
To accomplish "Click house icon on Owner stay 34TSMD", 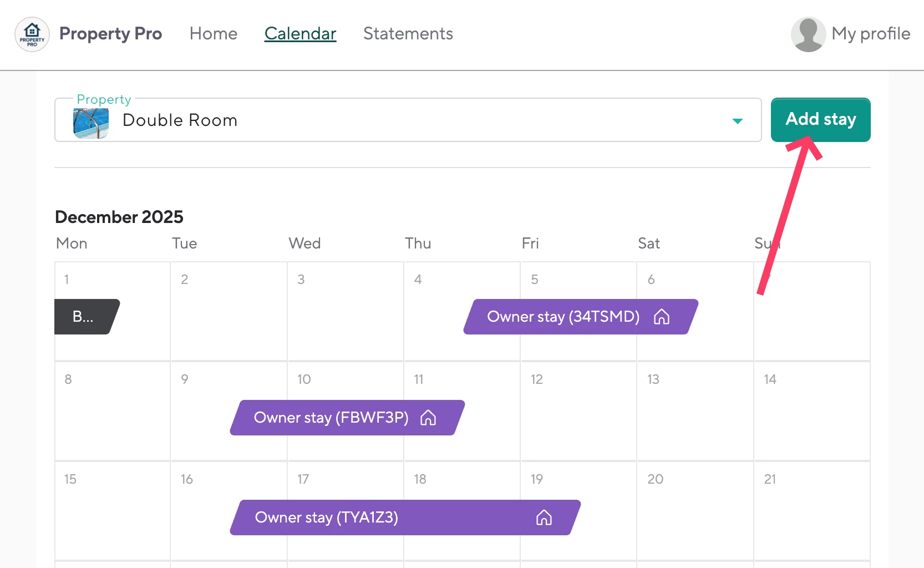I will coord(662,317).
